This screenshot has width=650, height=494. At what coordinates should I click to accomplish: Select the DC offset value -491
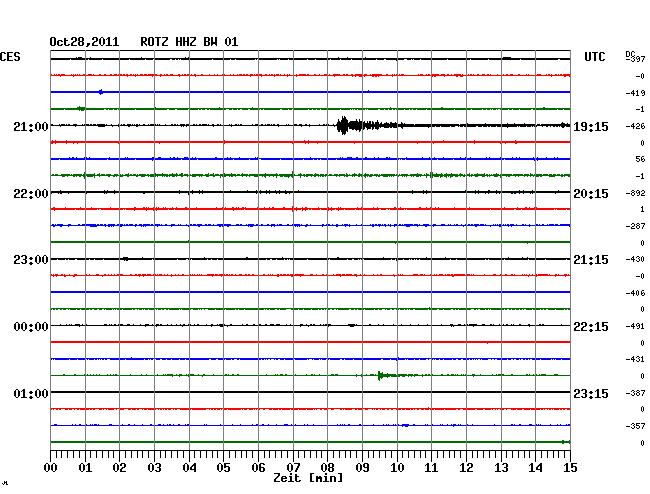click(635, 326)
